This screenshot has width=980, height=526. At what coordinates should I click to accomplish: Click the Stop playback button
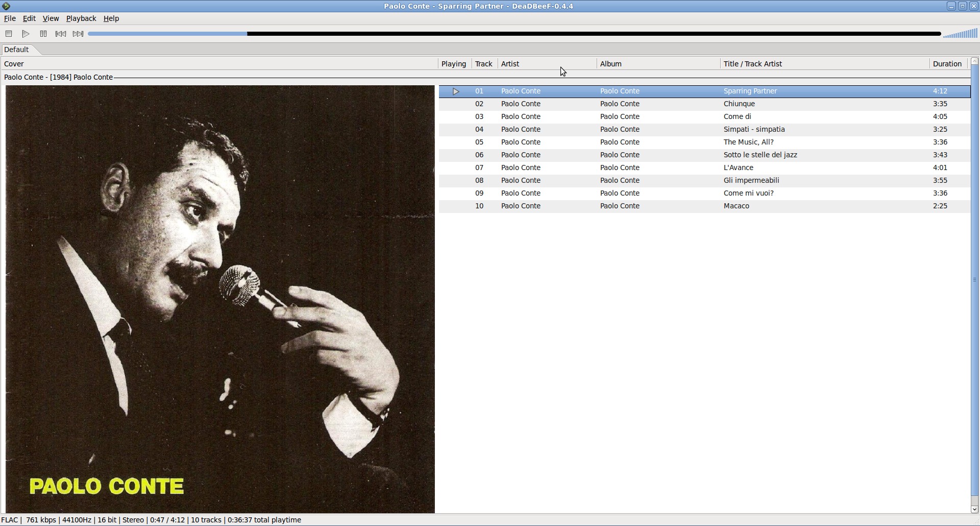[x=9, y=34]
